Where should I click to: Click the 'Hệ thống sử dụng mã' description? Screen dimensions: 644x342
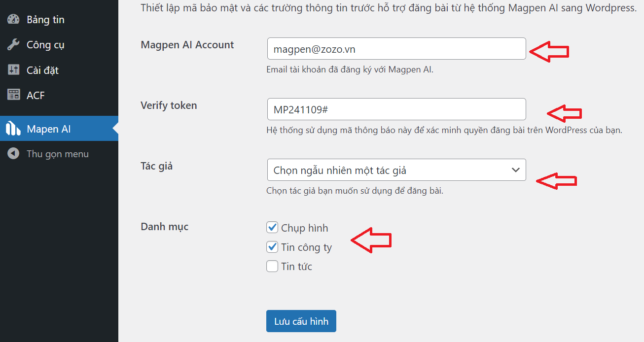pyautogui.click(x=444, y=130)
